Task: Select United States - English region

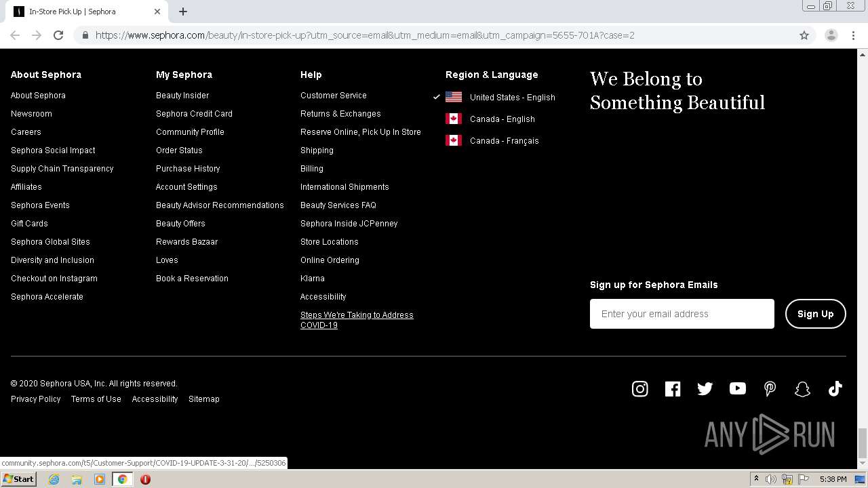Action: (513, 98)
